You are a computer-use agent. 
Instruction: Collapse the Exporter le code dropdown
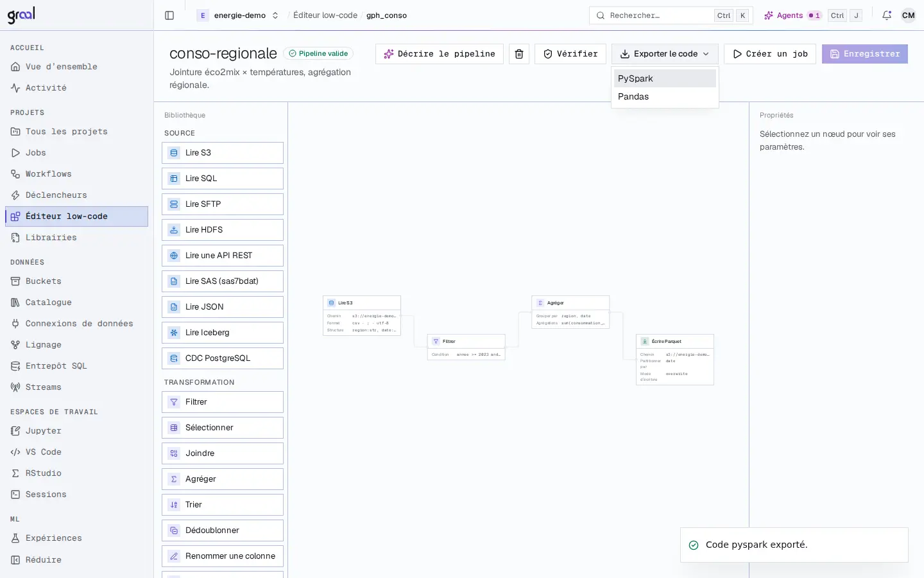pos(665,54)
